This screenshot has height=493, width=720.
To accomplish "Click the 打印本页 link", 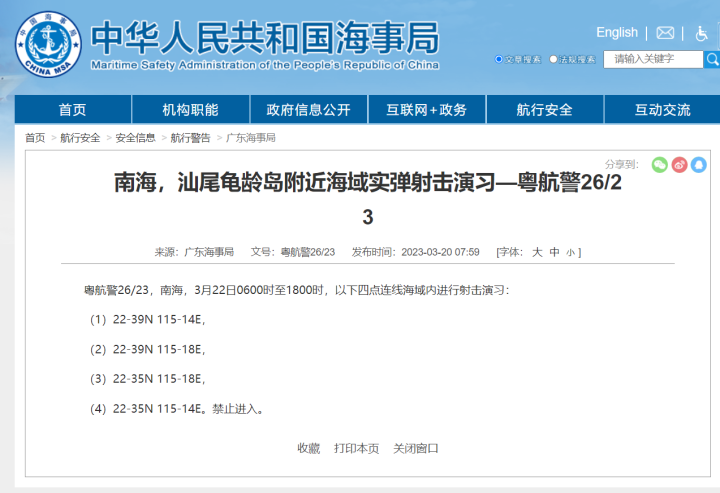I will [357, 448].
